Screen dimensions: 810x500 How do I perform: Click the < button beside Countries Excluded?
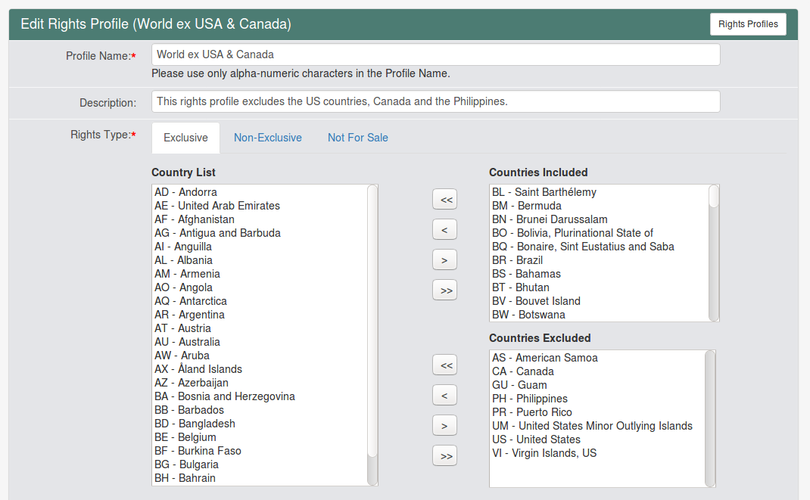click(445, 396)
